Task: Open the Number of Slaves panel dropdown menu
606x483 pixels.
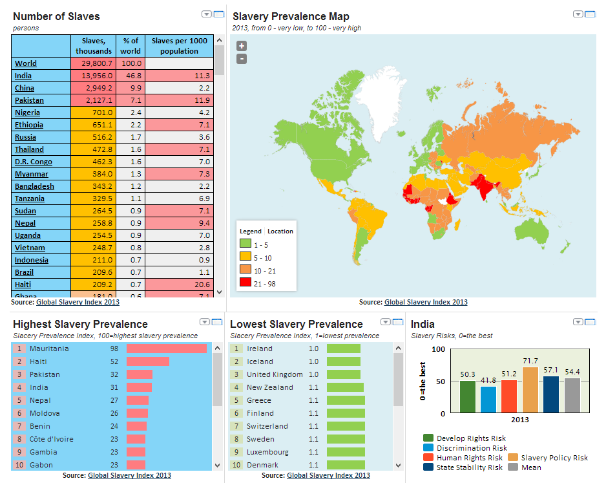Action: pos(206,15)
